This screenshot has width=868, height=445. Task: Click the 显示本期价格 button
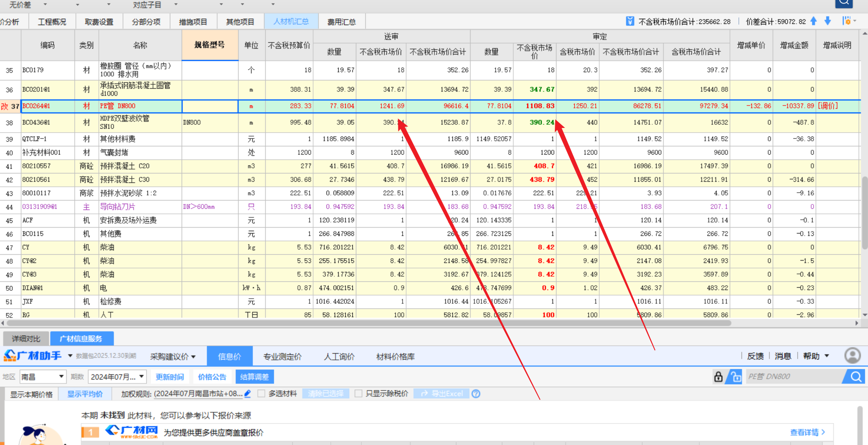pyautogui.click(x=31, y=394)
